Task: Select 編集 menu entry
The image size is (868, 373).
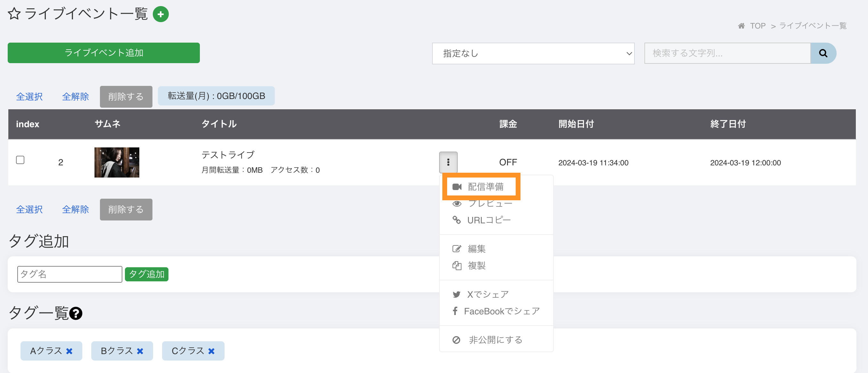Action: (476, 249)
